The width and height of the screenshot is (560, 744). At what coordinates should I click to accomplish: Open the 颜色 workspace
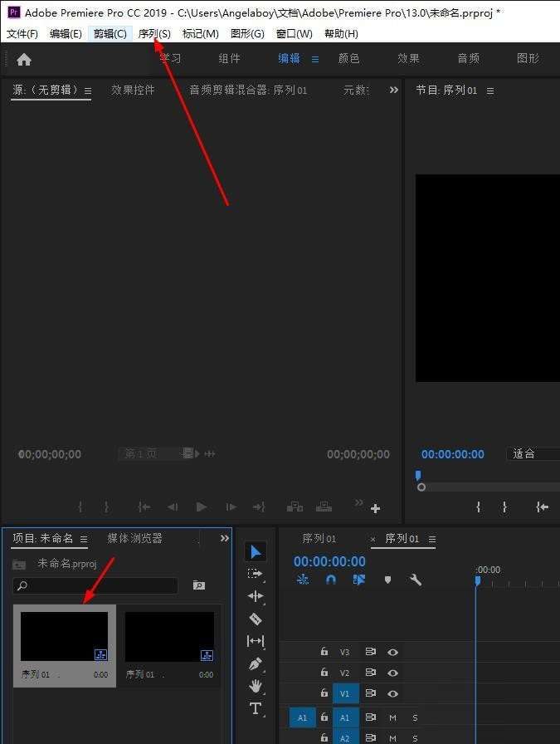[x=348, y=58]
